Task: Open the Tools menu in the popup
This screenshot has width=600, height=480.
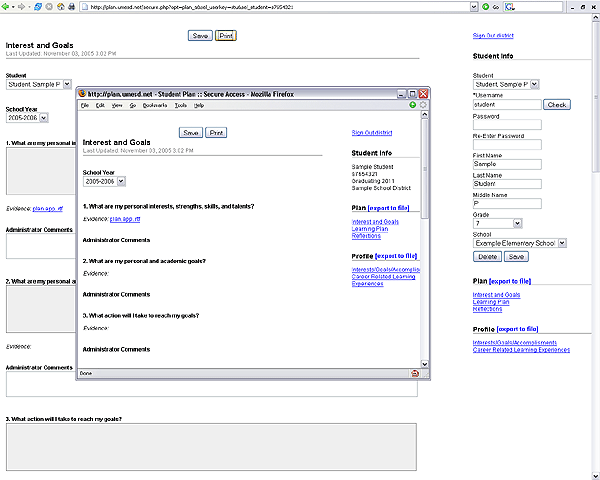Action: pyautogui.click(x=181, y=105)
